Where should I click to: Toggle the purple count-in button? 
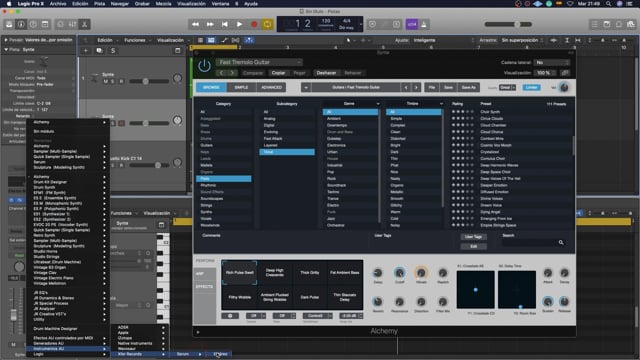tap(411, 24)
